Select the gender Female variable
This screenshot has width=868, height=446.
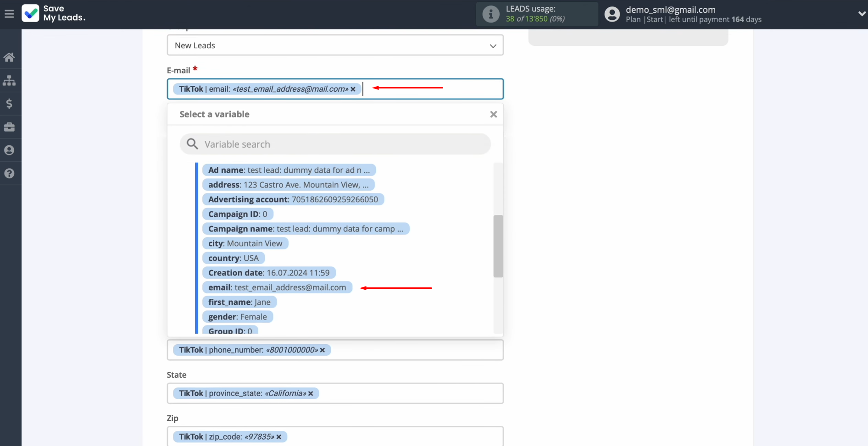238,317
